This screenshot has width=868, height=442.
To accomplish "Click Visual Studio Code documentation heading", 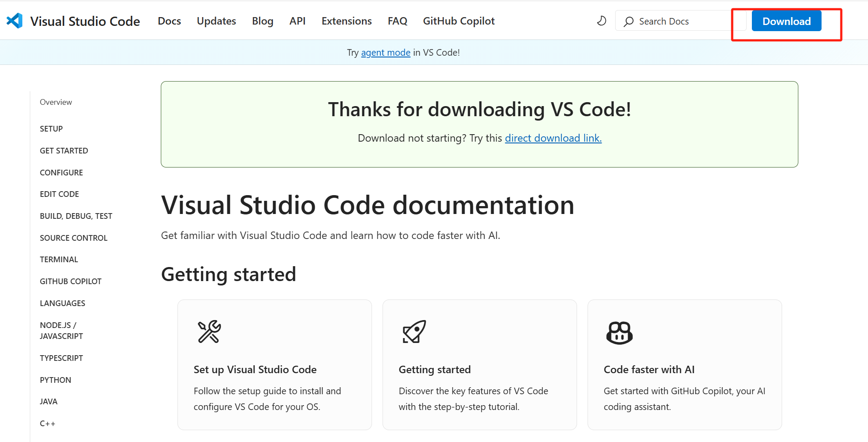I will (368, 205).
